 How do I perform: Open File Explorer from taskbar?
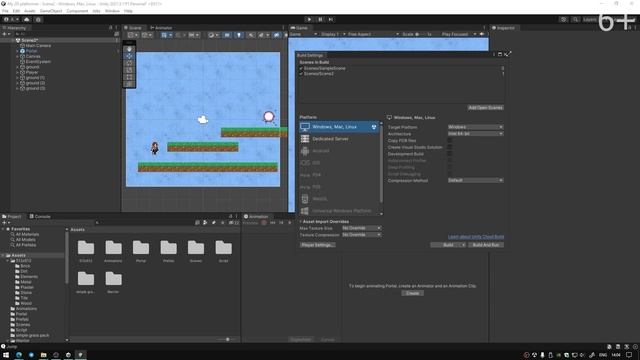tap(43, 355)
